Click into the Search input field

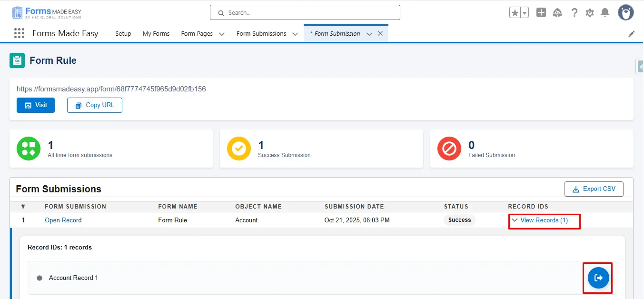(305, 13)
